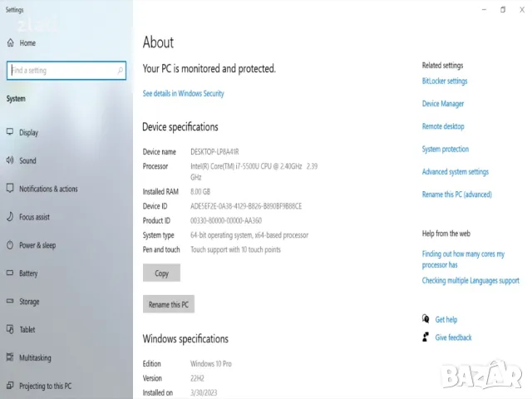Click the Windows 10 Pro edition value
Image resolution: width=532 pixels, height=399 pixels.
click(x=211, y=364)
